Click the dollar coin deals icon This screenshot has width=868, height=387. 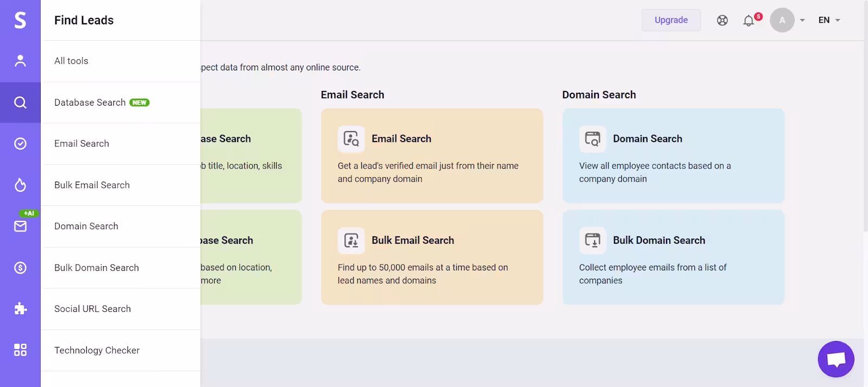point(20,268)
